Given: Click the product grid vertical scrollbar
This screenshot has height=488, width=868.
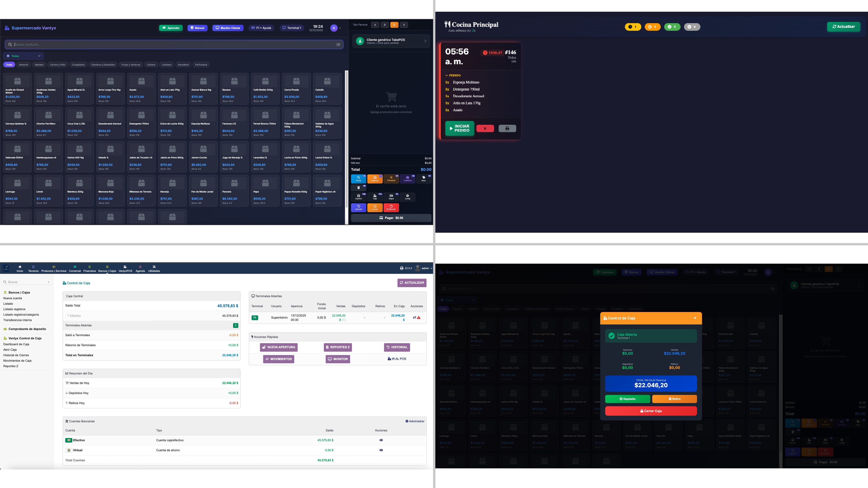Looking at the screenshot, I should point(346,148).
